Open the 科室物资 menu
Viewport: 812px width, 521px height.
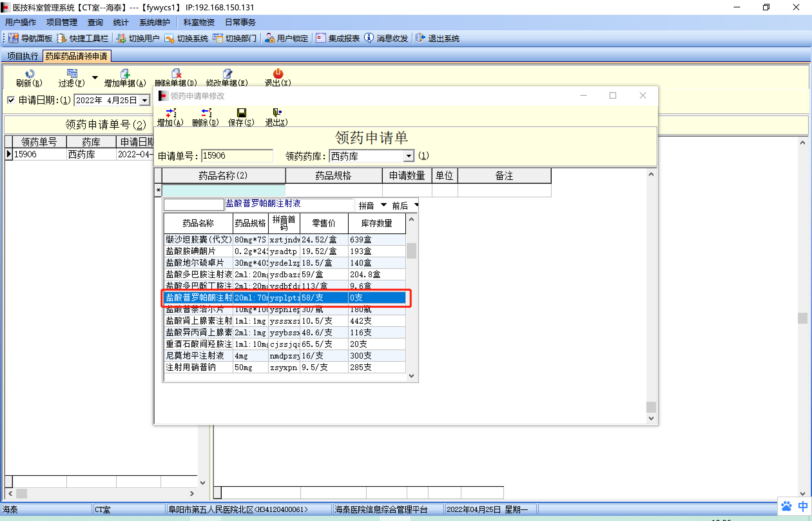tap(199, 22)
